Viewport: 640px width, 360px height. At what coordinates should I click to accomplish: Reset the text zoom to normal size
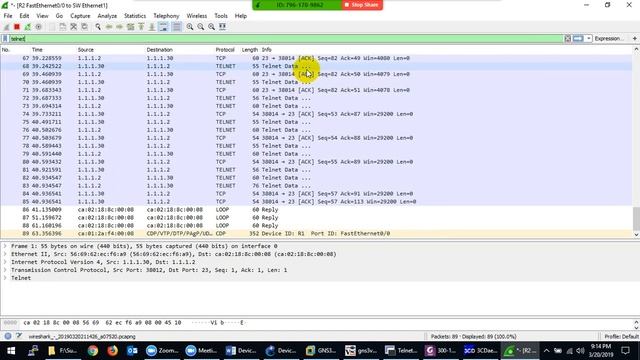pyautogui.click(x=211, y=27)
